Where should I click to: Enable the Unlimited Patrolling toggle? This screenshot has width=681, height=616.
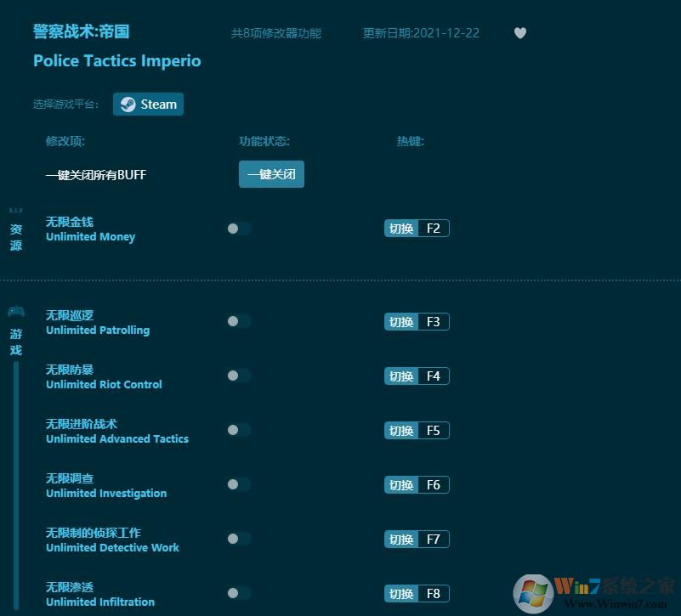click(238, 322)
